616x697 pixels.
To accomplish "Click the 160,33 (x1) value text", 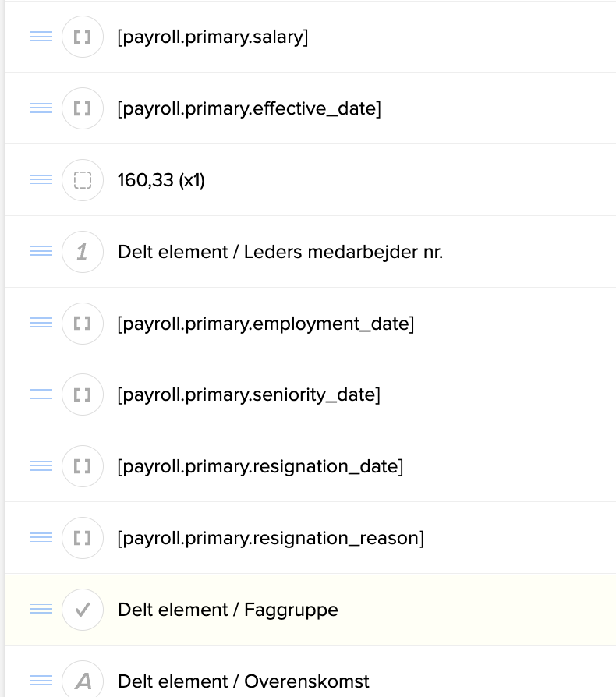I will [x=161, y=179].
